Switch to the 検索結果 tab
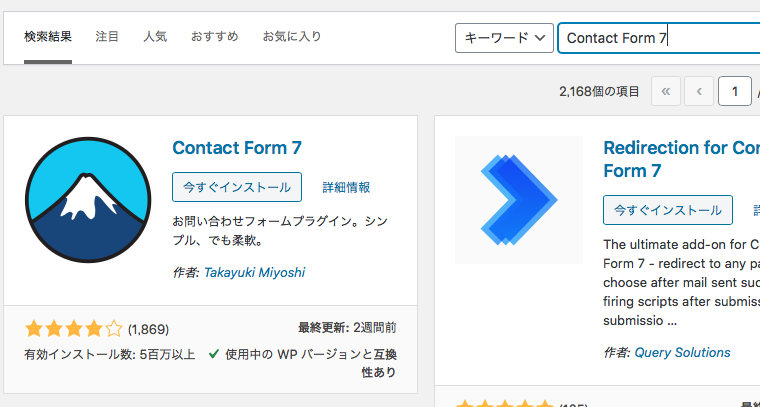The width and height of the screenshot is (760, 407). (48, 36)
